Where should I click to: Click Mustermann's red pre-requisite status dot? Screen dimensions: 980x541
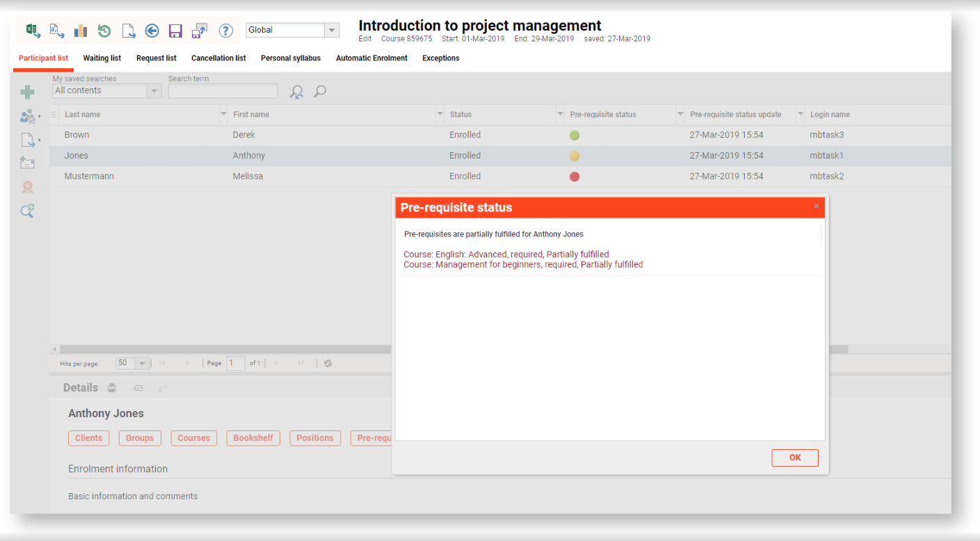pyautogui.click(x=575, y=177)
